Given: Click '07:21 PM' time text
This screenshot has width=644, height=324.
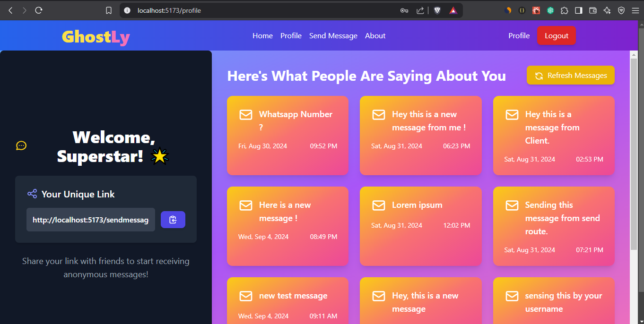Looking at the screenshot, I should coord(590,250).
